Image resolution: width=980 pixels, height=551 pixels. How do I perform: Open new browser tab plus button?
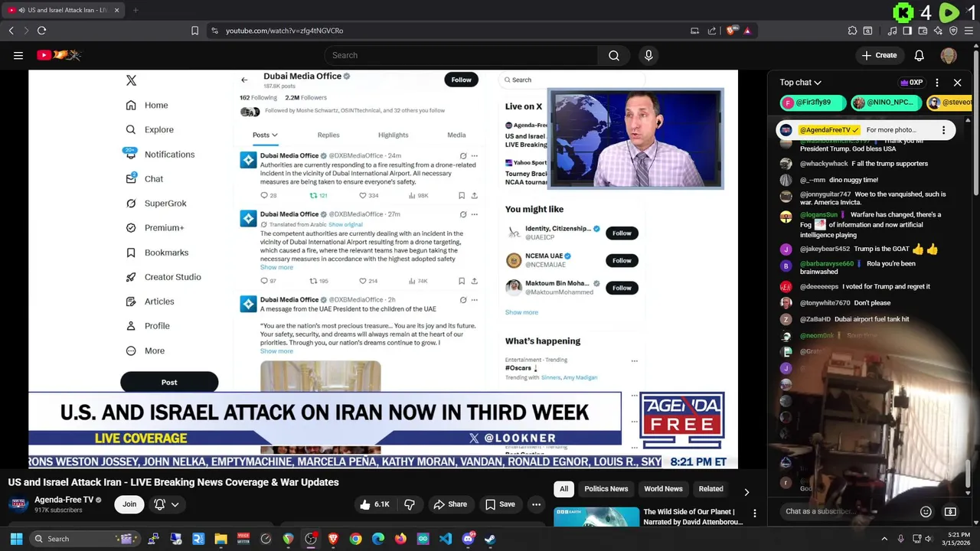136,10
